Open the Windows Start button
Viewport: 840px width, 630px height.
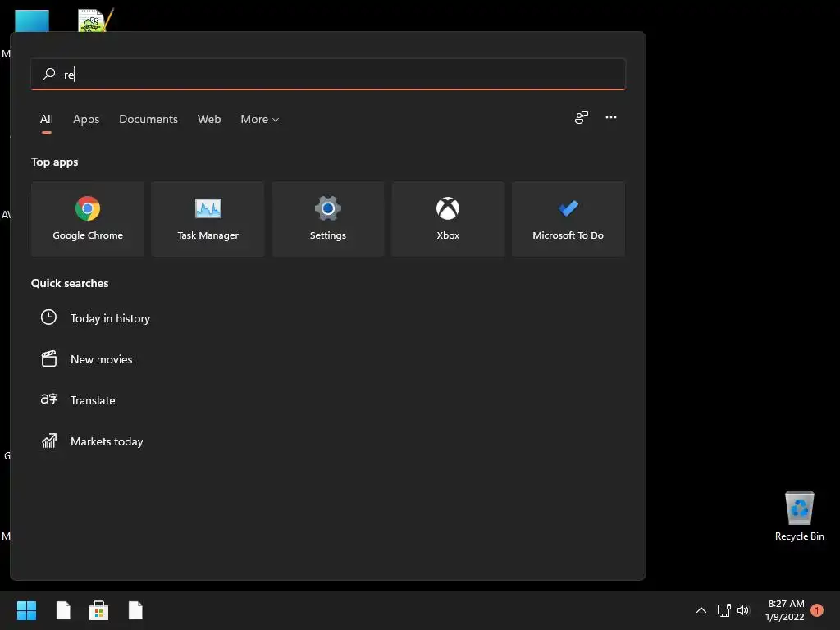point(26,610)
